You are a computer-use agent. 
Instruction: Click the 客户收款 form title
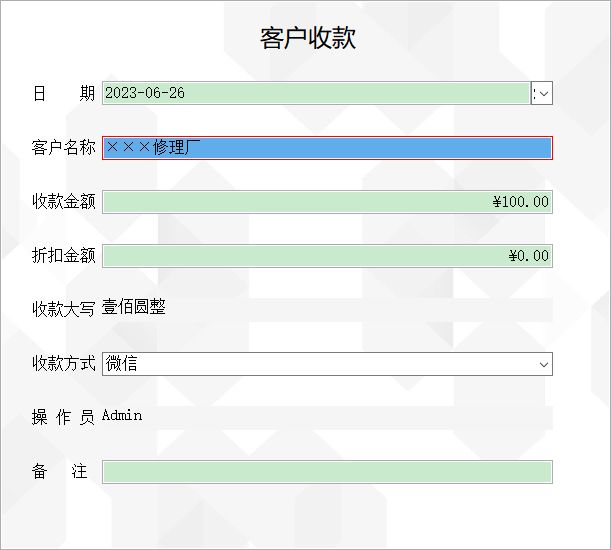pyautogui.click(x=308, y=38)
